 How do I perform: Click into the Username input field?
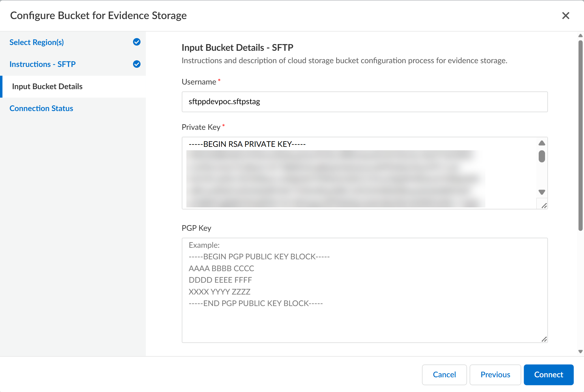point(364,102)
